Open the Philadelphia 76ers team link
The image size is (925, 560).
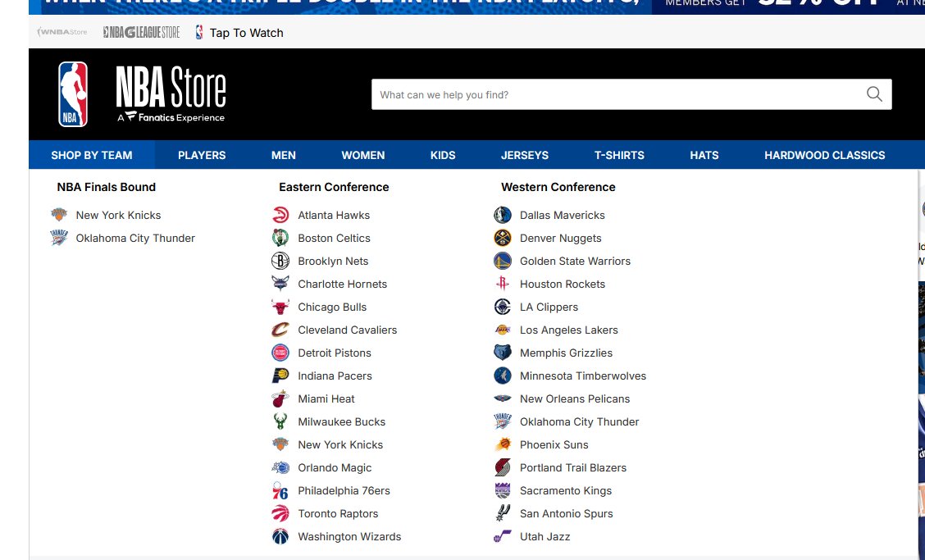click(x=344, y=491)
